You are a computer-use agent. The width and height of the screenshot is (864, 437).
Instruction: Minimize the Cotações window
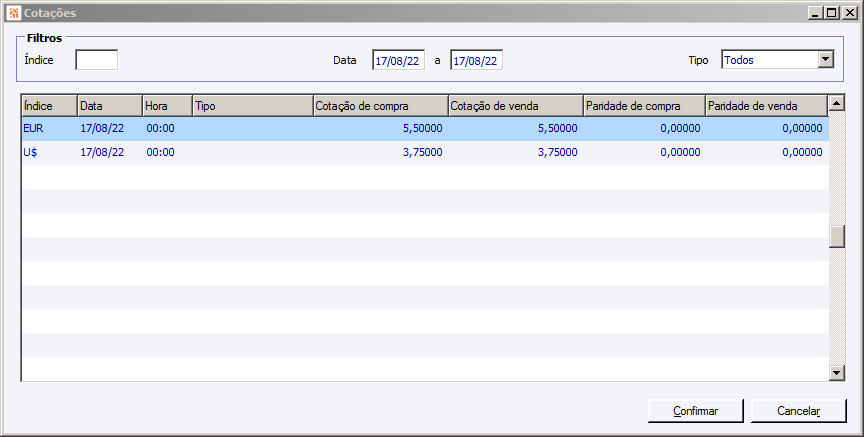click(816, 13)
